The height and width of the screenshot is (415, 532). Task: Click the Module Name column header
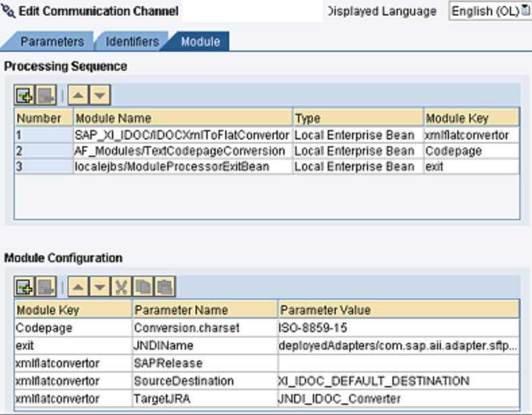183,118
